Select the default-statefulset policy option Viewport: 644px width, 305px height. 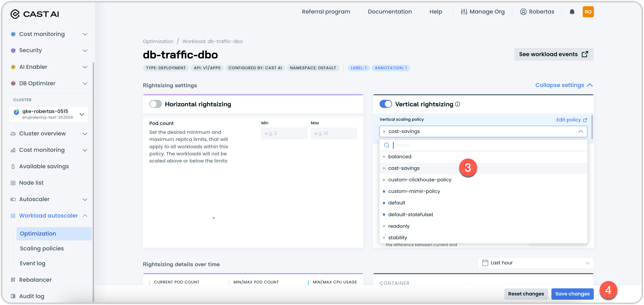[483, 214]
